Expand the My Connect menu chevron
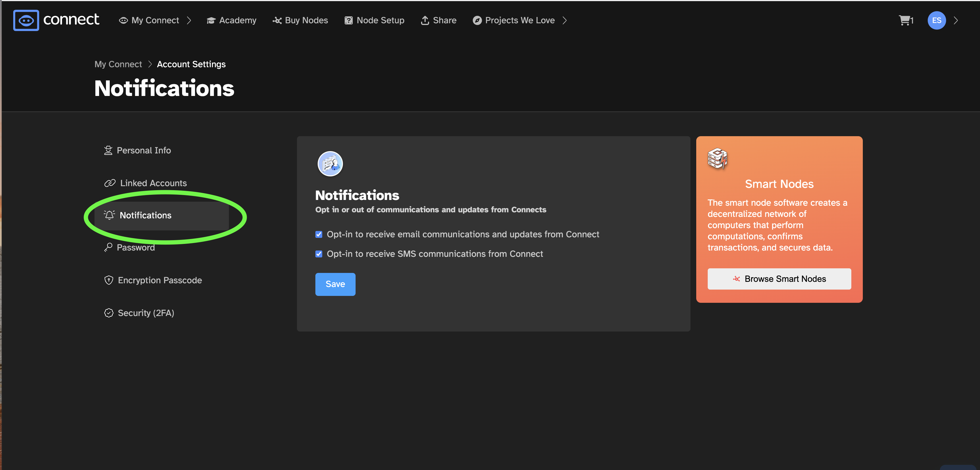The width and height of the screenshot is (980, 470). [x=189, y=21]
